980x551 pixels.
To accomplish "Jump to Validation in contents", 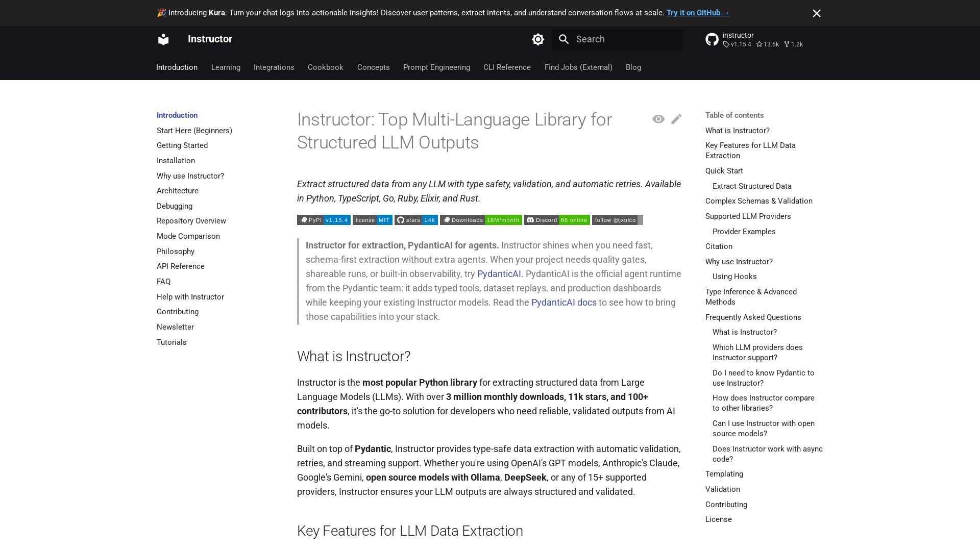I will point(723,489).
